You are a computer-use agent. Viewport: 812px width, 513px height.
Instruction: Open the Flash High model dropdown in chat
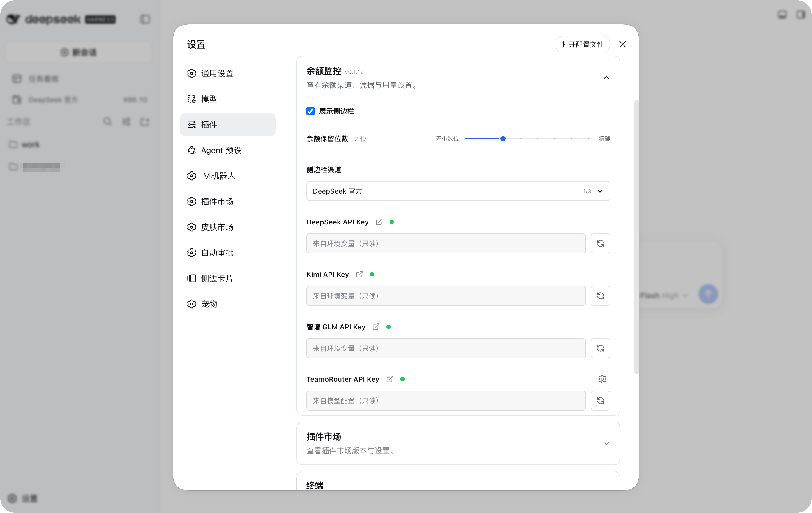point(664,295)
